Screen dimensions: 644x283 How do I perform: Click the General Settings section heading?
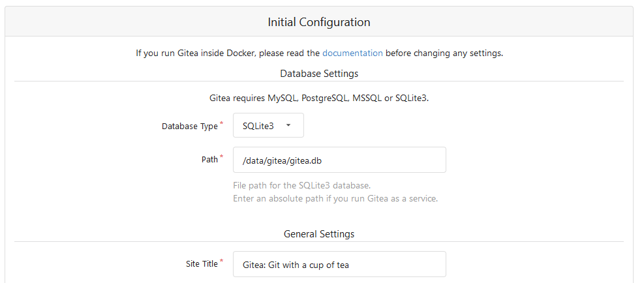tap(319, 233)
